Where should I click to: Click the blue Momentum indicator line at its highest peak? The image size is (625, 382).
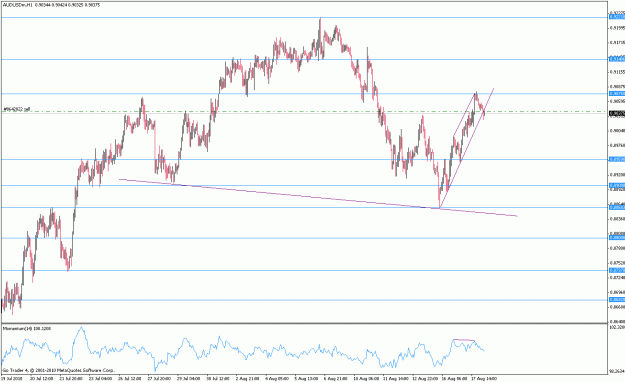click(x=81, y=328)
